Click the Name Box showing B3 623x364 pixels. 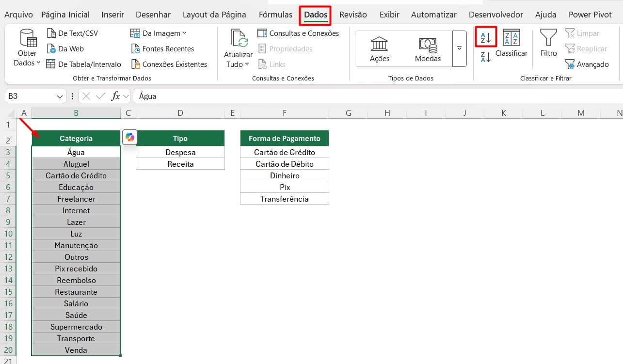pos(31,96)
